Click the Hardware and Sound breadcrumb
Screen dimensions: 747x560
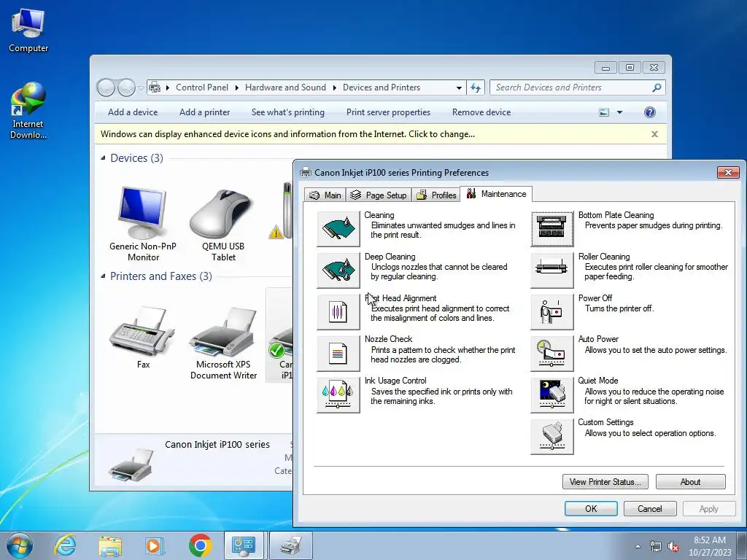click(x=285, y=87)
